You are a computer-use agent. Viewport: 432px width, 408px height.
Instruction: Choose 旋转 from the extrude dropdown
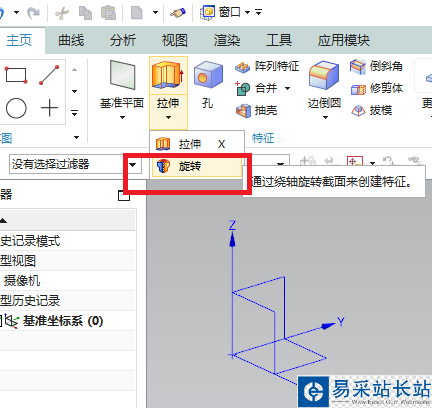click(197, 166)
